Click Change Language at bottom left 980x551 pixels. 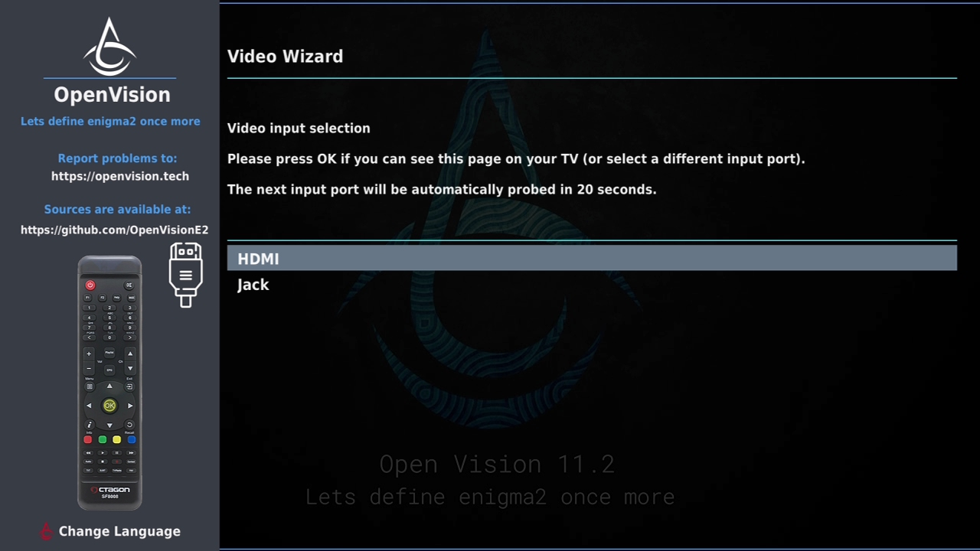pos(119,531)
